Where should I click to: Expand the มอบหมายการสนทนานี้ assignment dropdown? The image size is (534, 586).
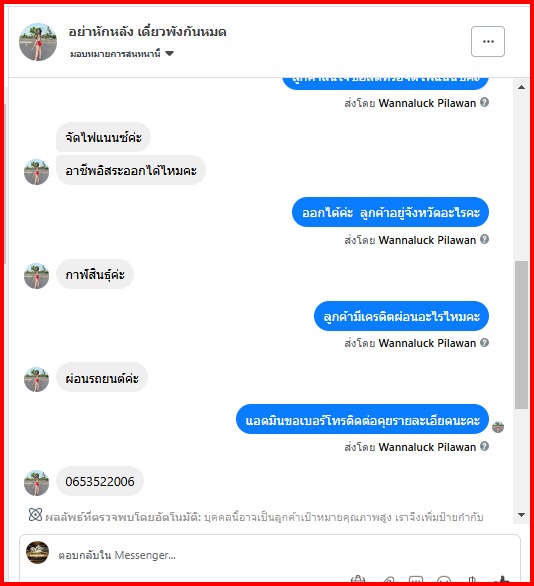[122, 54]
